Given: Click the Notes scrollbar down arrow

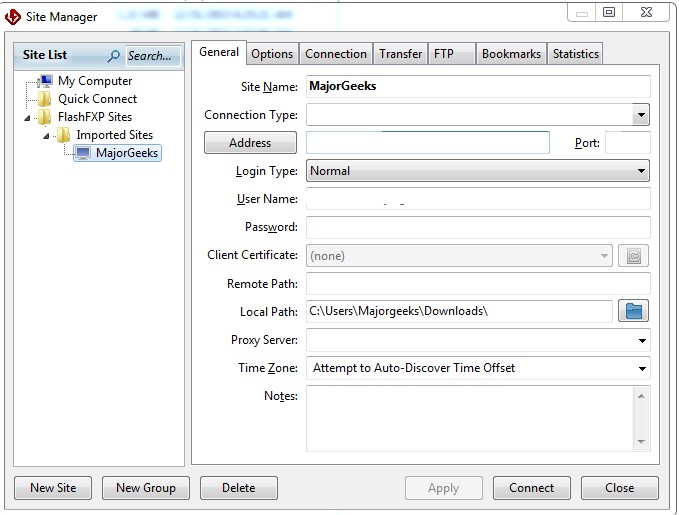Looking at the screenshot, I should tap(641, 442).
